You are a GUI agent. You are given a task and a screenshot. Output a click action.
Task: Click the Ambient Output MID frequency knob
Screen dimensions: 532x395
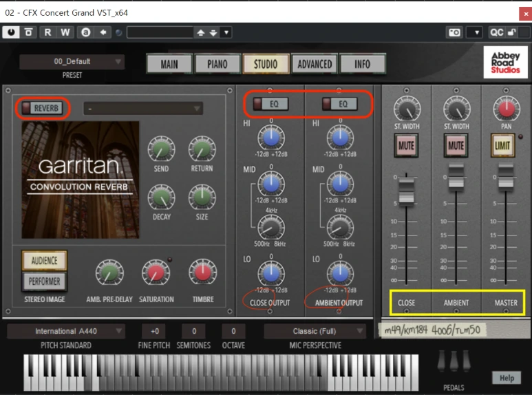340,228
